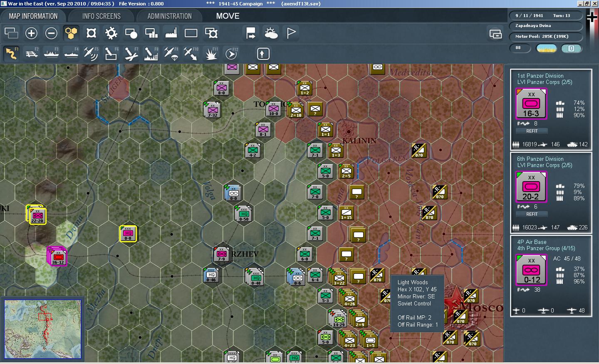Select the 7-32 infantry counter
599x364 pixels.
coord(213,110)
